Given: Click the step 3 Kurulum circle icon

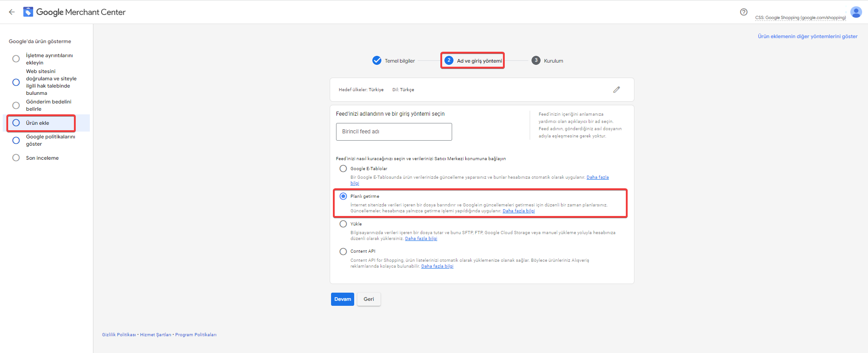Looking at the screenshot, I should [x=536, y=60].
